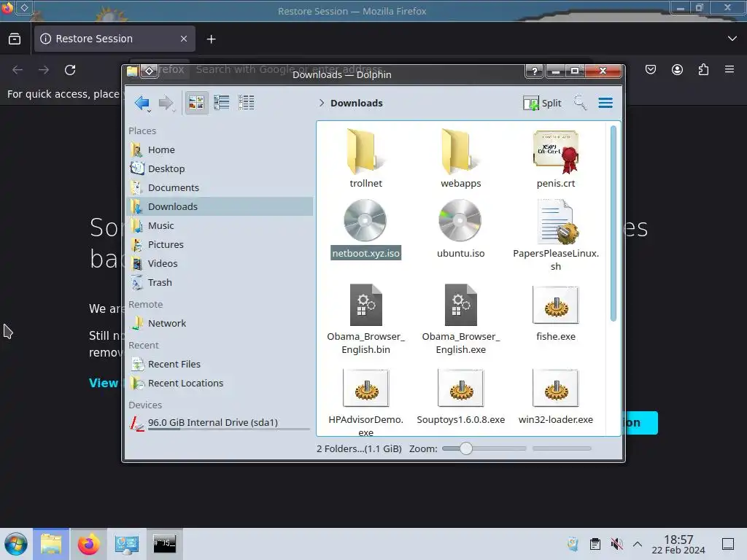
Task: Select the penis.crt certificate file icon
Action: tap(555, 152)
